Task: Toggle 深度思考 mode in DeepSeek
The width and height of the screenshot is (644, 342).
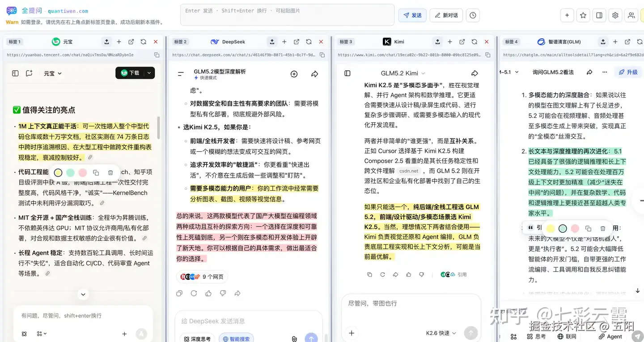Action: [198, 339]
